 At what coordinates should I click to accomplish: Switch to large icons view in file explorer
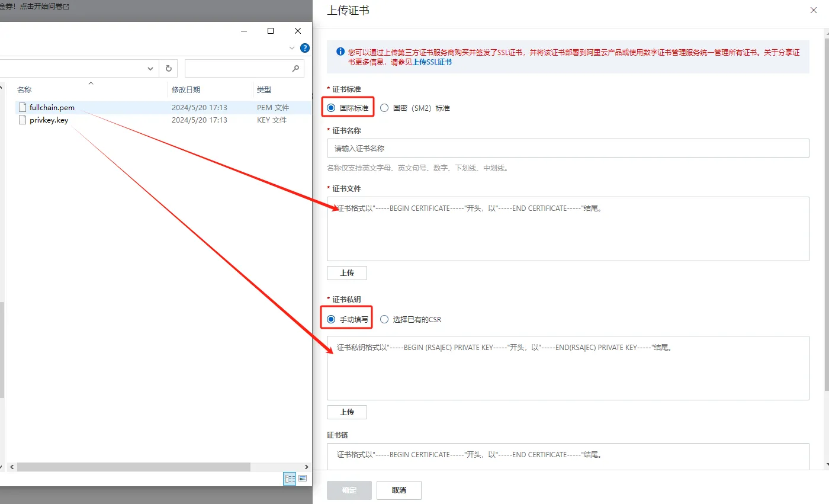[x=302, y=479]
